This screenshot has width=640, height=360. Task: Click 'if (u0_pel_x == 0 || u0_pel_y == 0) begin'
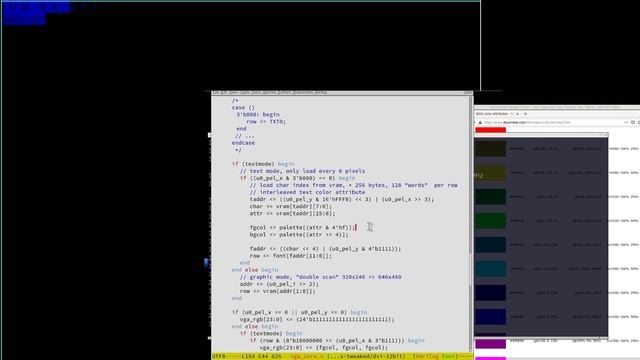click(x=299, y=312)
